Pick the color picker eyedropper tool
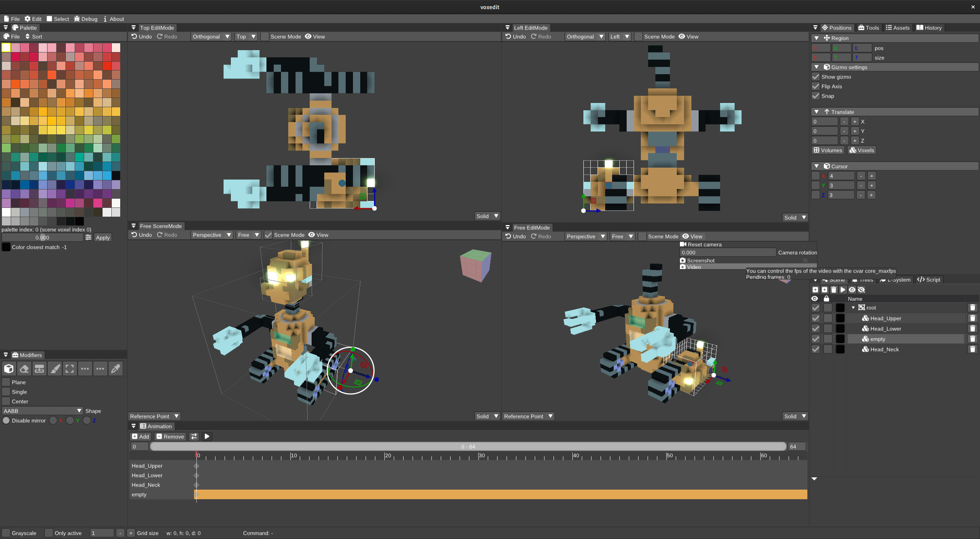The image size is (980, 539). point(115,369)
